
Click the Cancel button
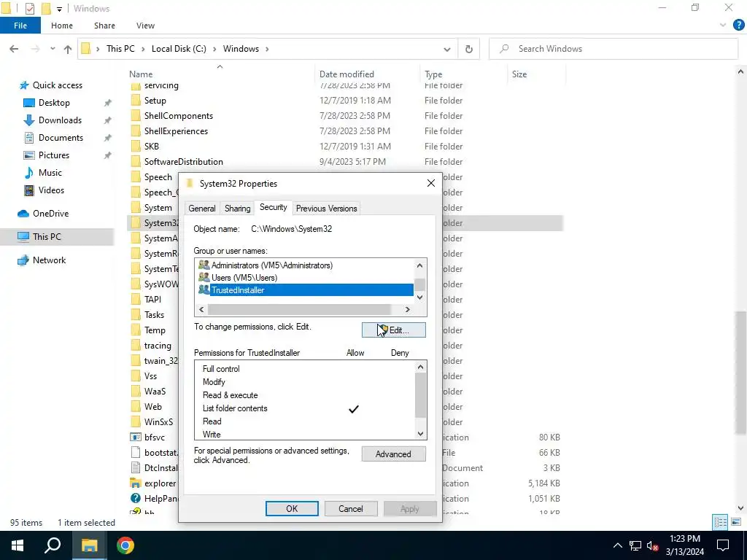click(x=351, y=509)
